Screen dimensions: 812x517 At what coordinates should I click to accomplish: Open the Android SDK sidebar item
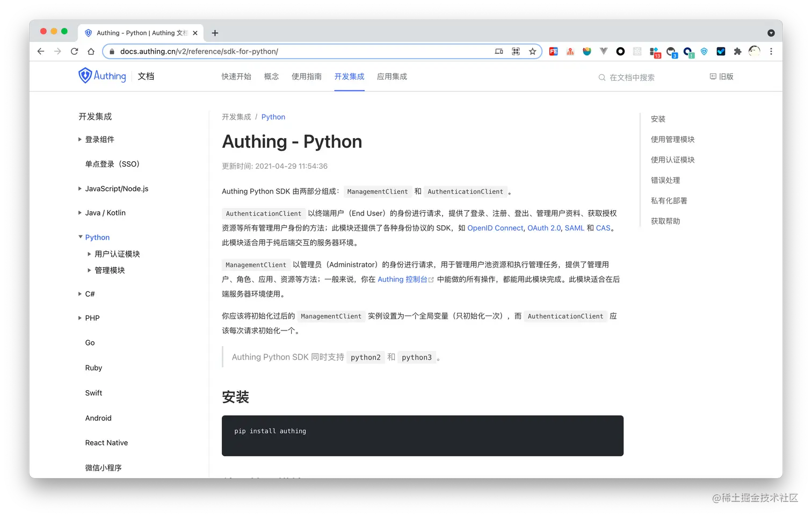98,418
